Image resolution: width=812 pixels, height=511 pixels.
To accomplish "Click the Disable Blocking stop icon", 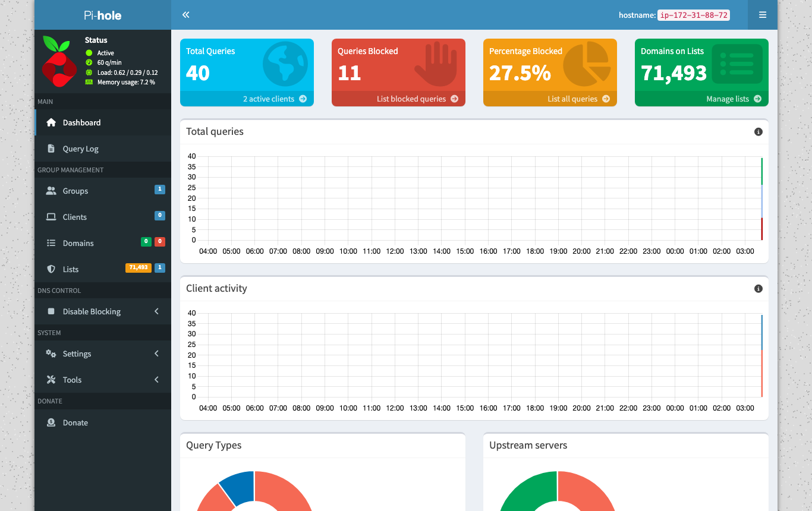I will tap(51, 311).
